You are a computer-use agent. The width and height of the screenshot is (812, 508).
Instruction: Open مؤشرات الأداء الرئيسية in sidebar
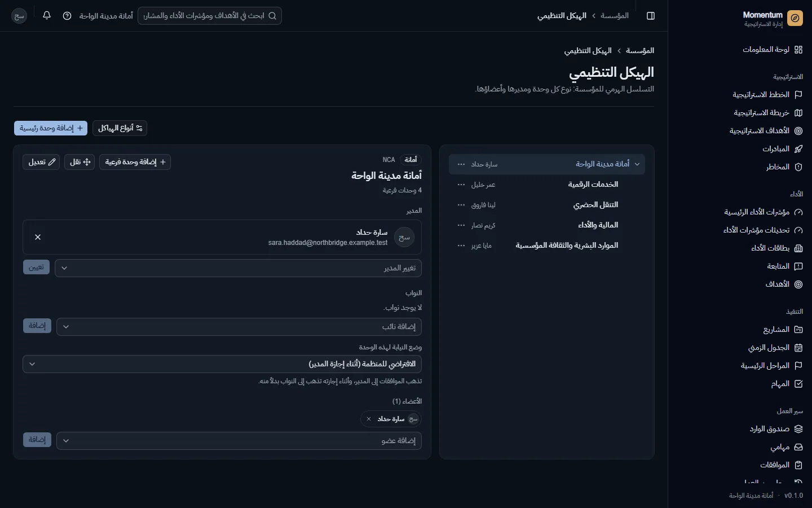point(763,212)
